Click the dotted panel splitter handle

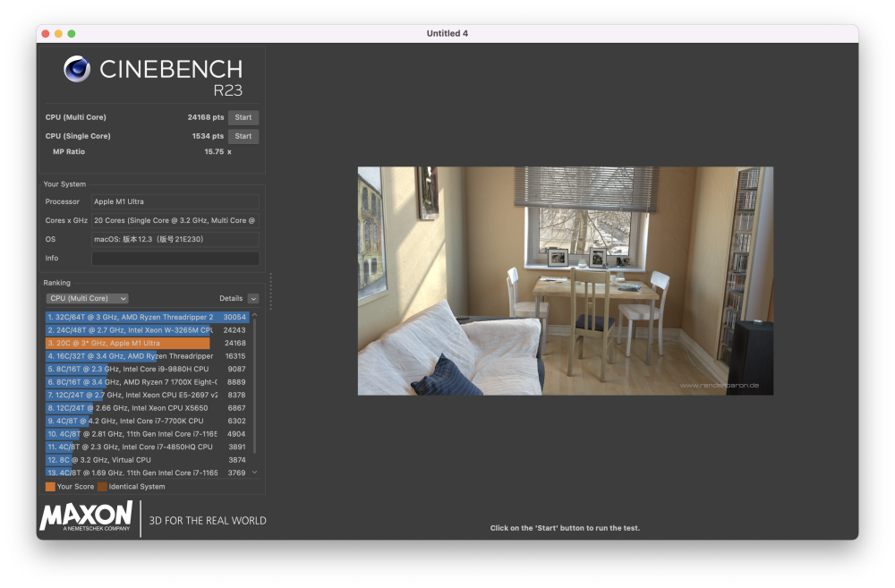point(270,292)
